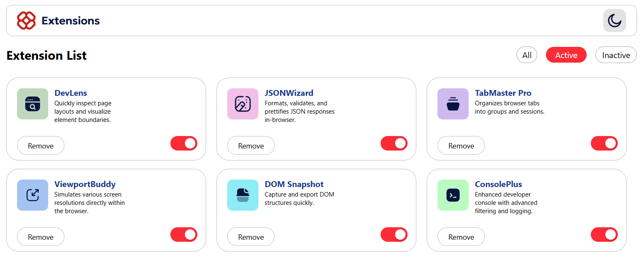This screenshot has height=265, width=644.
Task: Switch off the ViewportBuddy toggle
Action: (x=184, y=235)
